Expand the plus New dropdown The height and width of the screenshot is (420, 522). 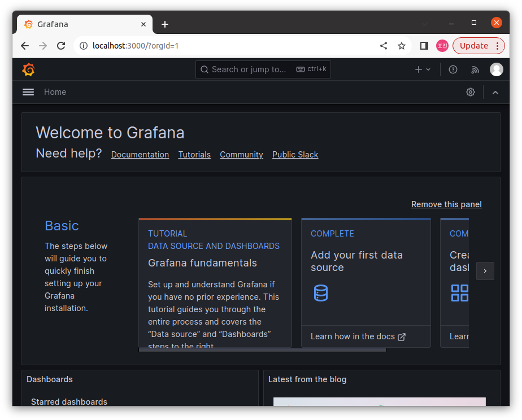tap(423, 69)
